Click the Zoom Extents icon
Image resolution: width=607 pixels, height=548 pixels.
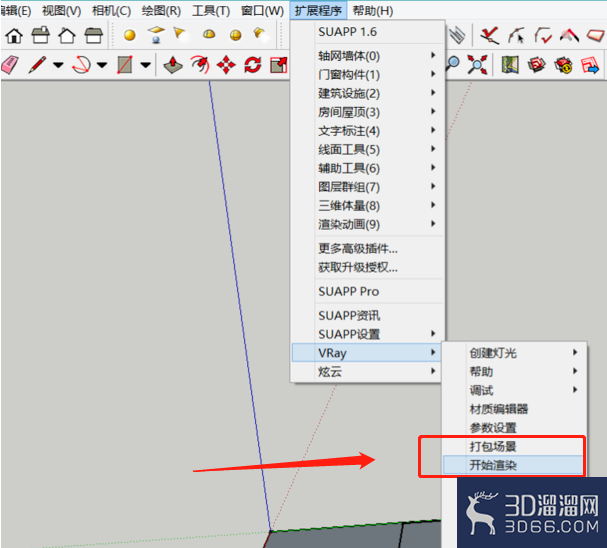477,64
